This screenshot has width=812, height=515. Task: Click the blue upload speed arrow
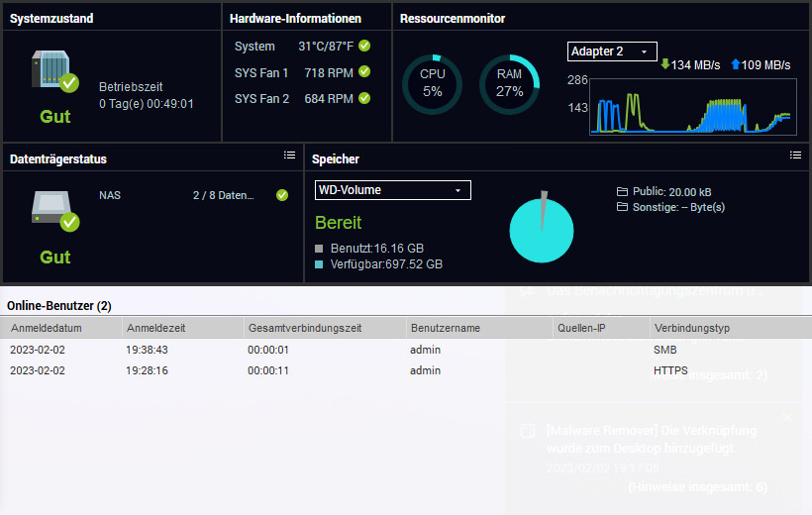point(735,64)
